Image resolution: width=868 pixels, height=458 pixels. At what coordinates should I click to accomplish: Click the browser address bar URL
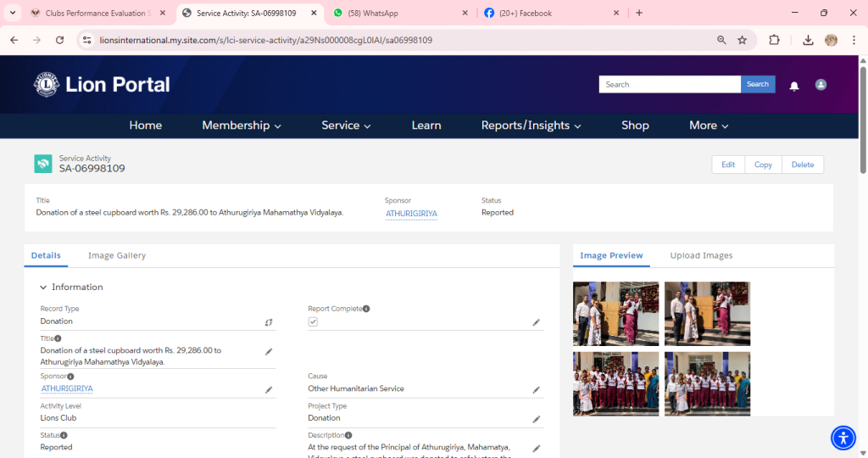265,40
